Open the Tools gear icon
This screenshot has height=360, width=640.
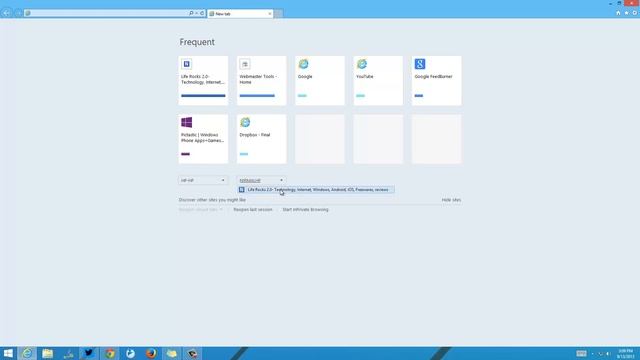pos(634,13)
